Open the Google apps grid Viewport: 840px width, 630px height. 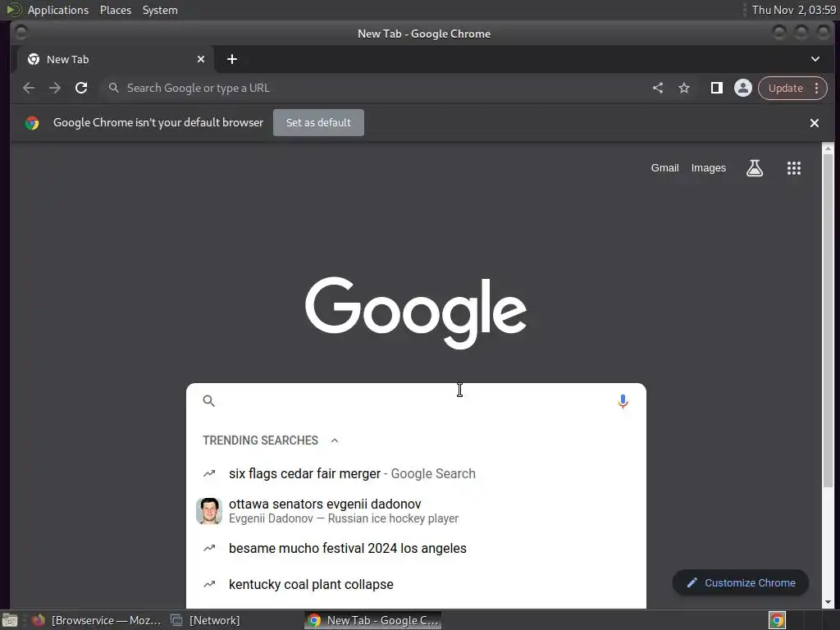tap(794, 168)
